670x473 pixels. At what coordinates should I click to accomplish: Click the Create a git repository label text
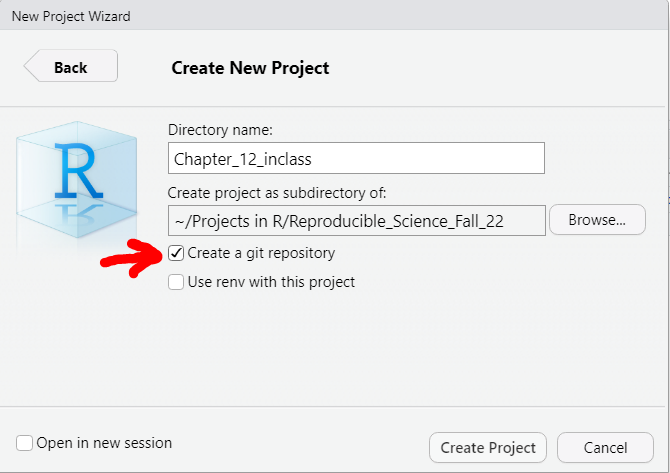pyautogui.click(x=261, y=253)
